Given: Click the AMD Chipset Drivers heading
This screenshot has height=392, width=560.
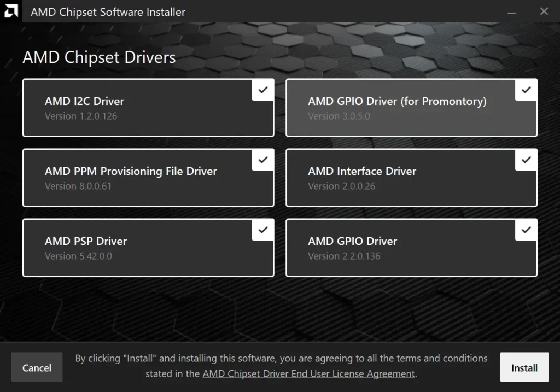Looking at the screenshot, I should click(x=100, y=58).
